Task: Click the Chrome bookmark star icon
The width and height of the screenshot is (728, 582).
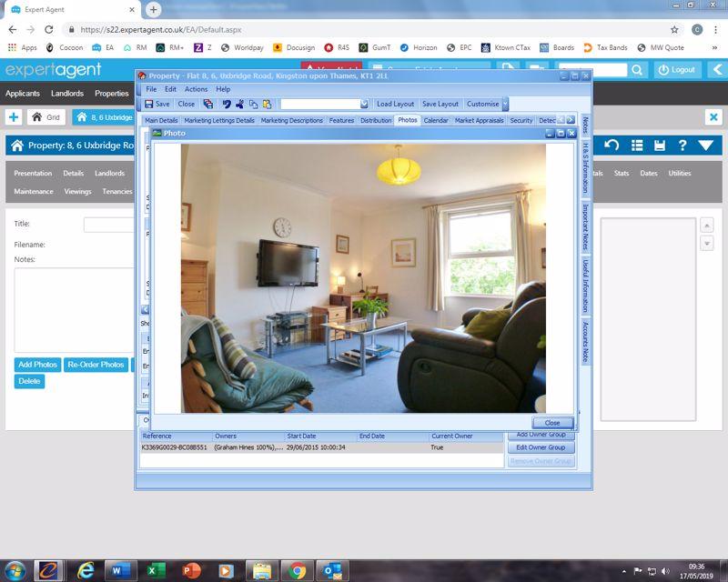Action: pyautogui.click(x=674, y=30)
